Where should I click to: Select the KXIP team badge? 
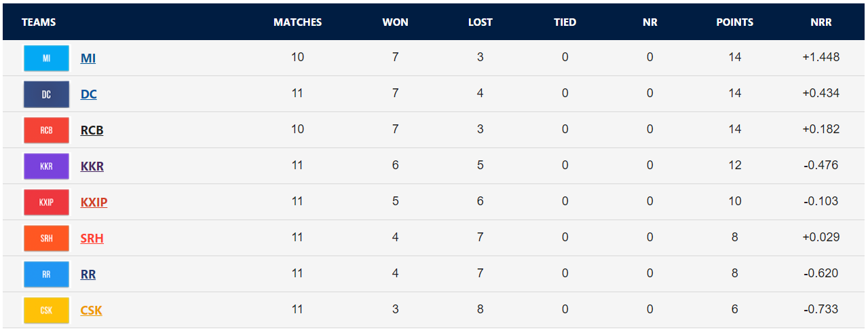pos(46,203)
